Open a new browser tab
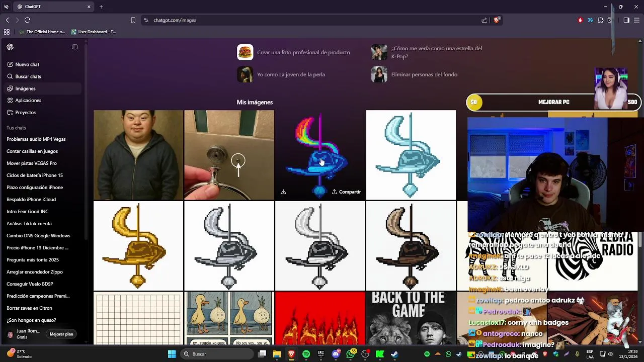 pos(101,7)
